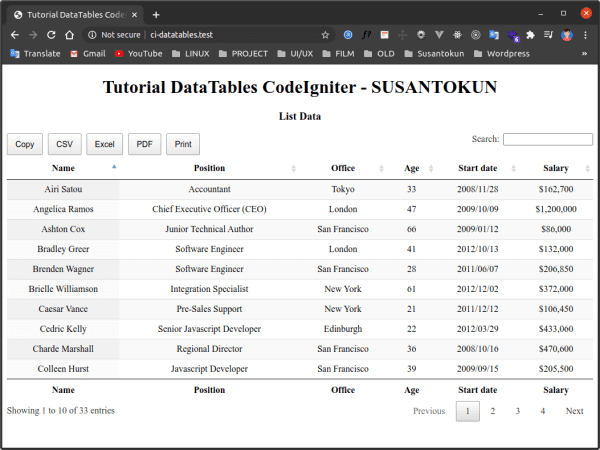Expand the Wordpress bookmark folder
This screenshot has height=450, width=600.
tap(502, 54)
